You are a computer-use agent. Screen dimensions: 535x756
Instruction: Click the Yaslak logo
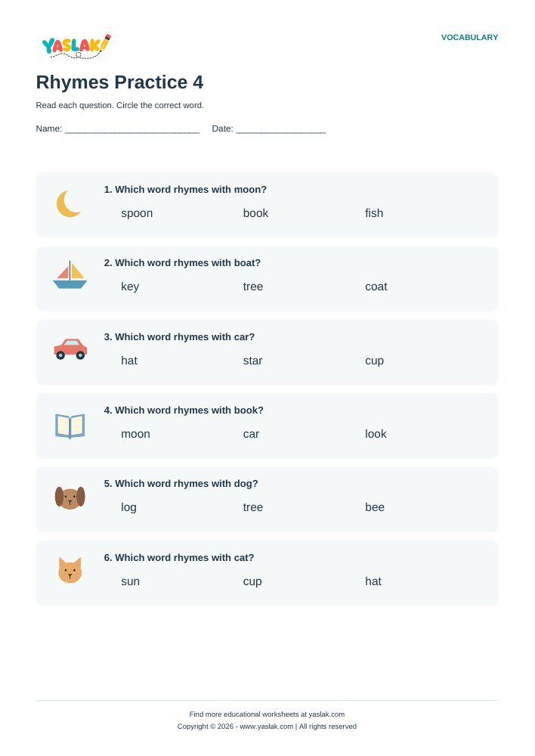point(76,46)
